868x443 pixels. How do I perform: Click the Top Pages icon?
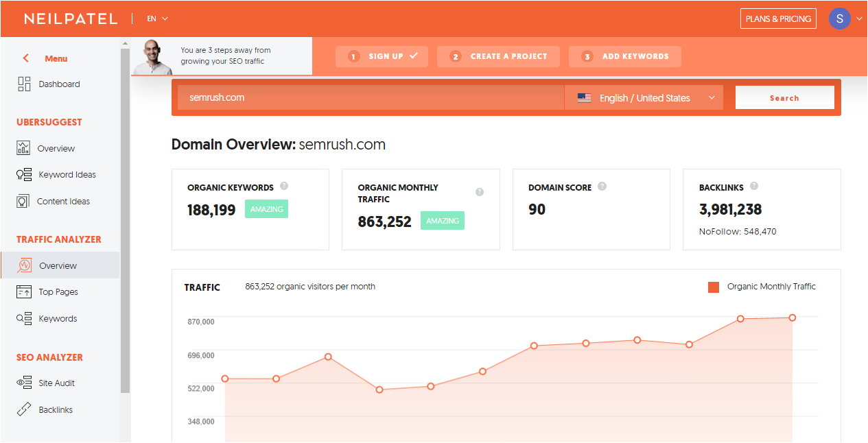coord(24,292)
